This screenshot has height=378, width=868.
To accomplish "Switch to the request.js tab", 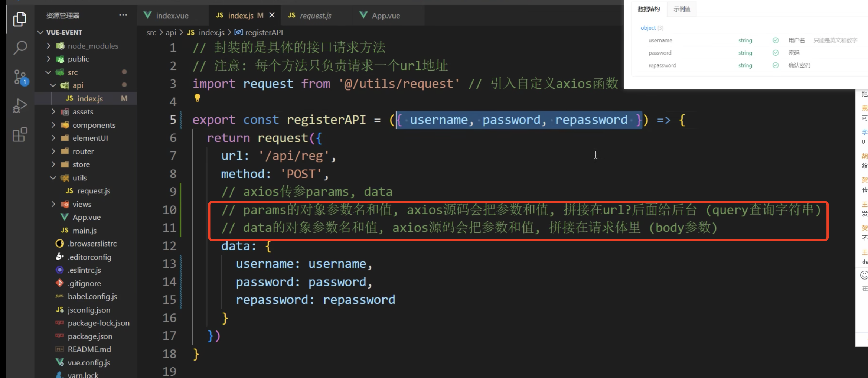I will pyautogui.click(x=315, y=15).
